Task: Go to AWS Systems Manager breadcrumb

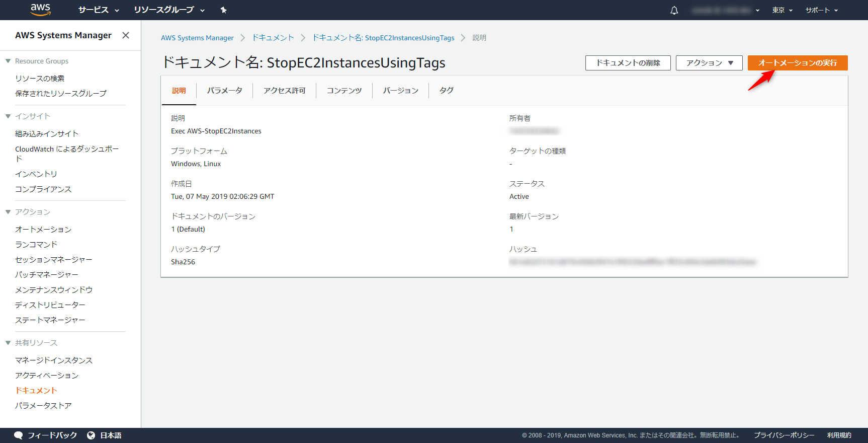Action: tap(197, 38)
